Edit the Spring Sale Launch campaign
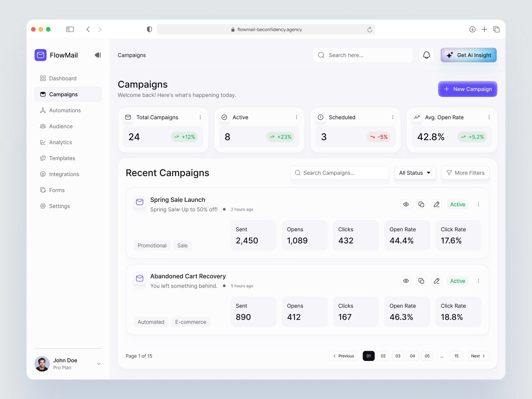This screenshot has height=399, width=532. [437, 204]
